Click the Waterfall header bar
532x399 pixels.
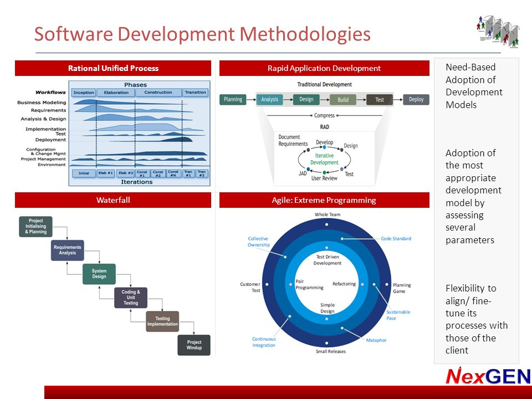113,200
